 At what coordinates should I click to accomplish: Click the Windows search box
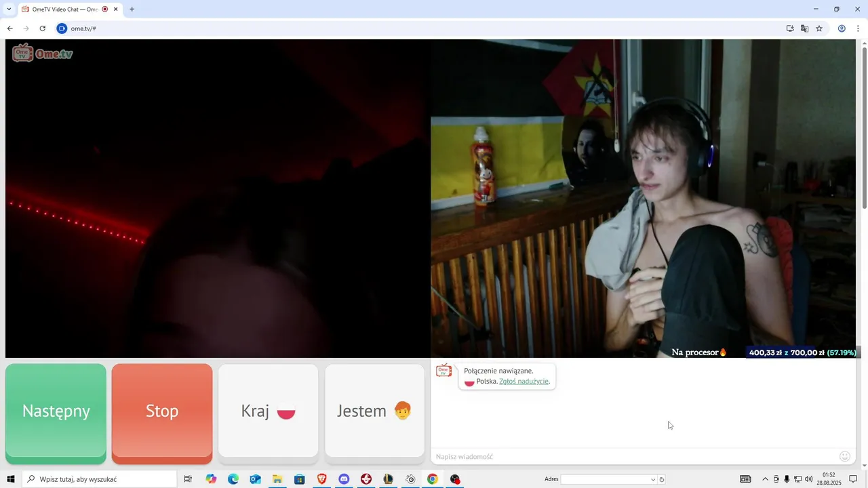[99, 479]
